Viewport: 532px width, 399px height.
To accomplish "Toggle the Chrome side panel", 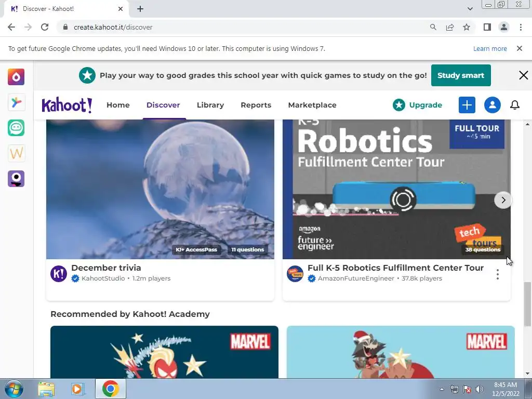I will tap(487, 27).
